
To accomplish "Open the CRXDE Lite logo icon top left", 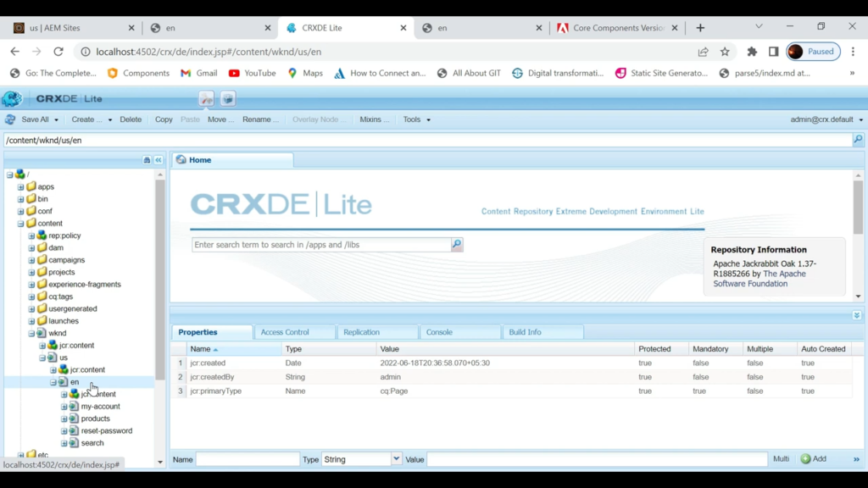I will pos(12,98).
